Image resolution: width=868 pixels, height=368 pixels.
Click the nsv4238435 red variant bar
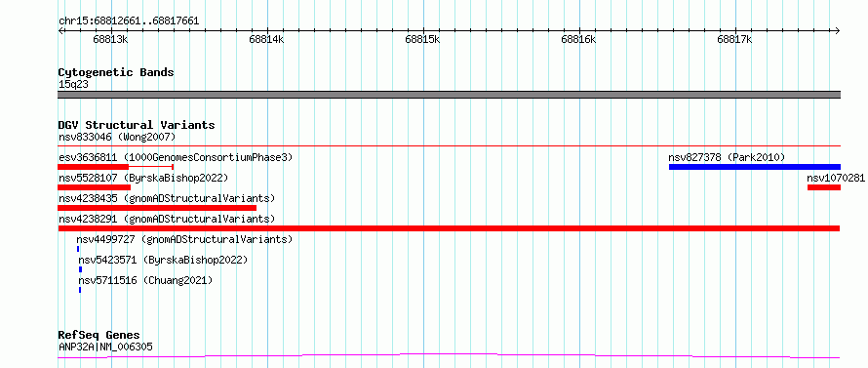pos(157,208)
